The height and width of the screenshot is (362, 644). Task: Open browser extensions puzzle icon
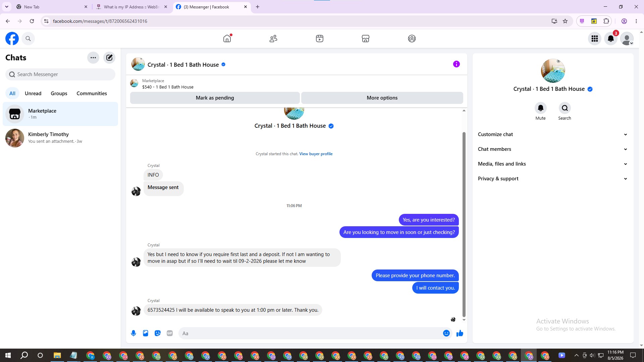[x=606, y=21]
